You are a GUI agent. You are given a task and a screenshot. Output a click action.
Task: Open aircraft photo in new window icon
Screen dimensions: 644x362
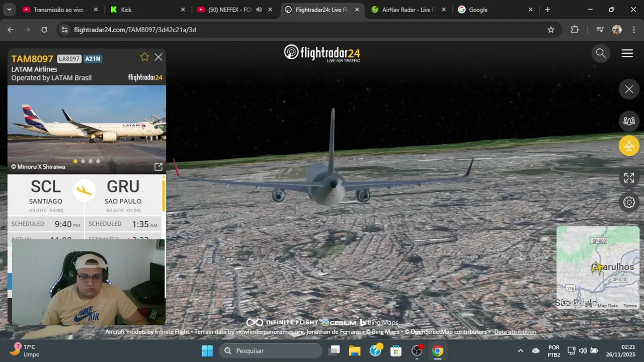tap(158, 167)
